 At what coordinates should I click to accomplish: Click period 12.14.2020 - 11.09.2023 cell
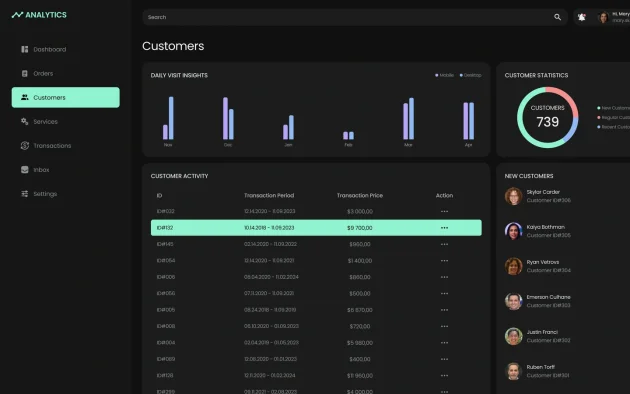(x=270, y=211)
